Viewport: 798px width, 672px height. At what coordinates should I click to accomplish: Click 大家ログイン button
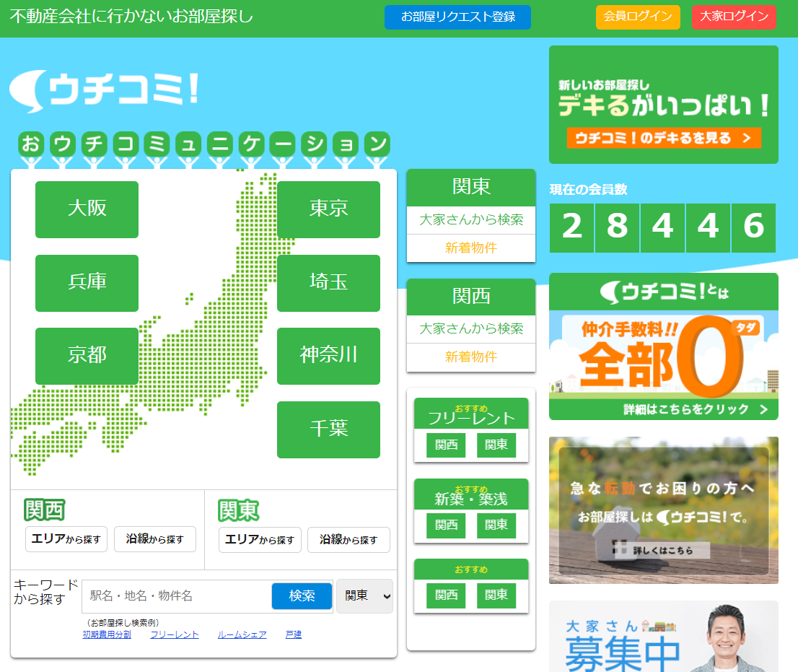click(x=734, y=17)
